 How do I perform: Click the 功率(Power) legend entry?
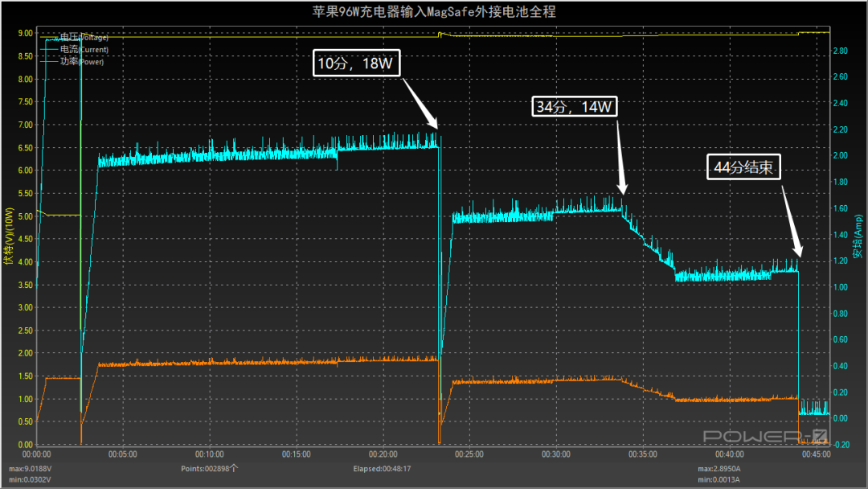[72, 61]
